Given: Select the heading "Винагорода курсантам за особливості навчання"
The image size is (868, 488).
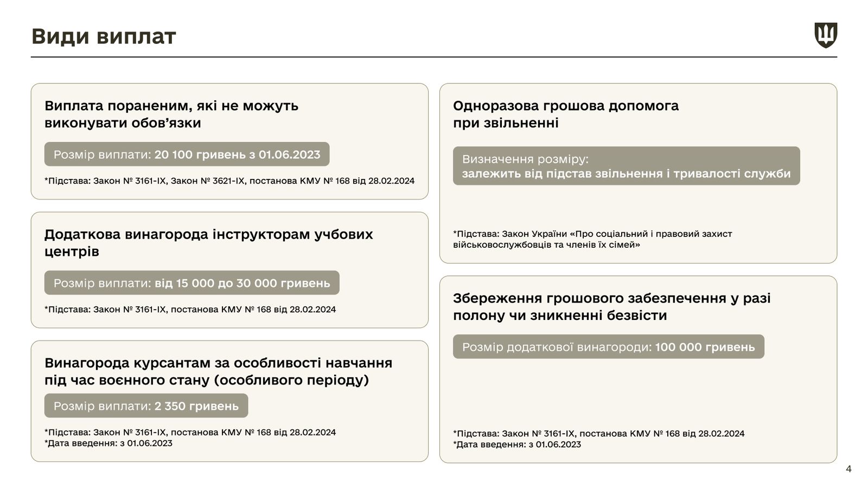Looking at the screenshot, I should (218, 363).
